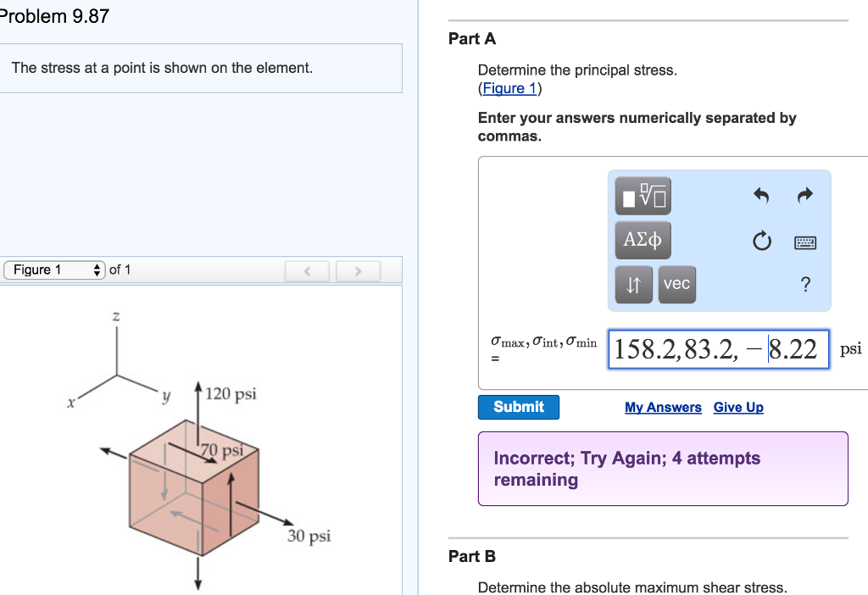Open the Figure 1 selector dropdown
This screenshot has width=868, height=595.
pos(53,270)
